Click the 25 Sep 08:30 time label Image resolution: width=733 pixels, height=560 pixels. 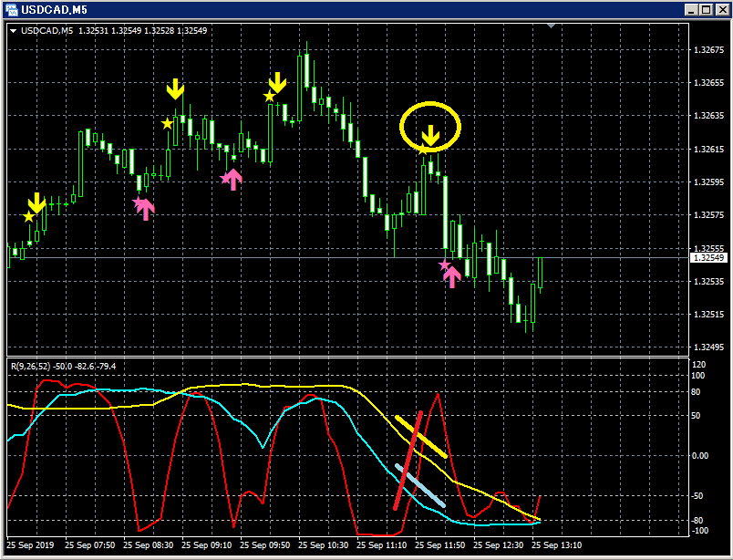click(149, 545)
